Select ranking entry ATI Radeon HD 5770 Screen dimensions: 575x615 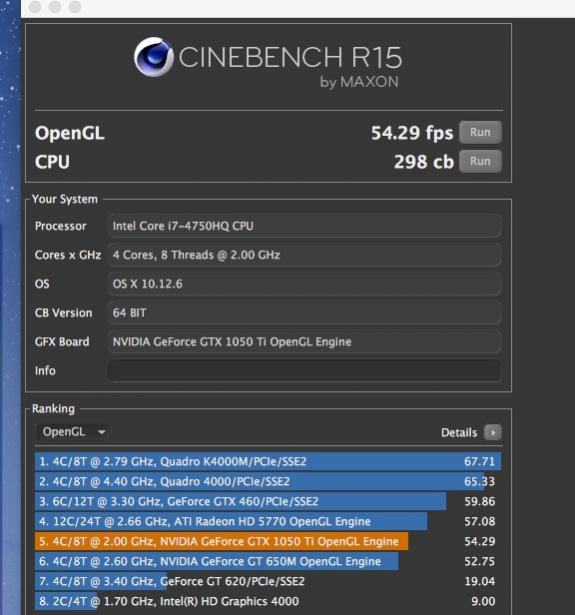268,521
